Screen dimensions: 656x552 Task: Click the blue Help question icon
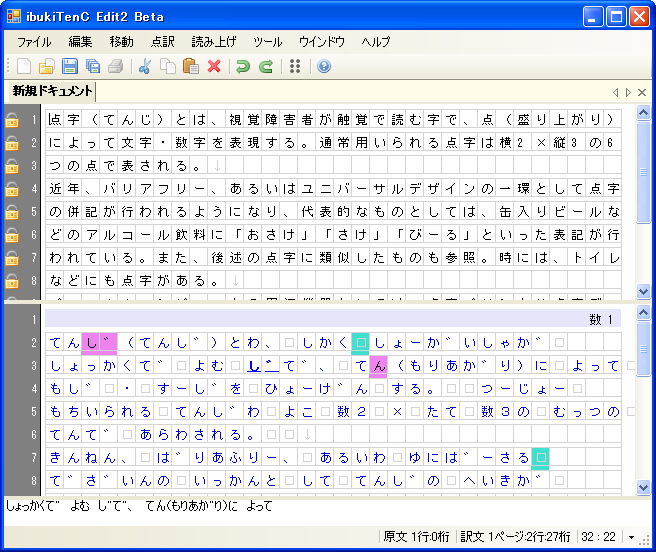pyautogui.click(x=324, y=66)
